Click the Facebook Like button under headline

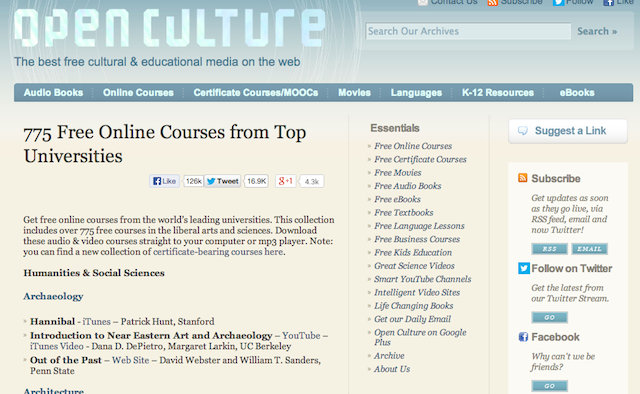tap(164, 181)
